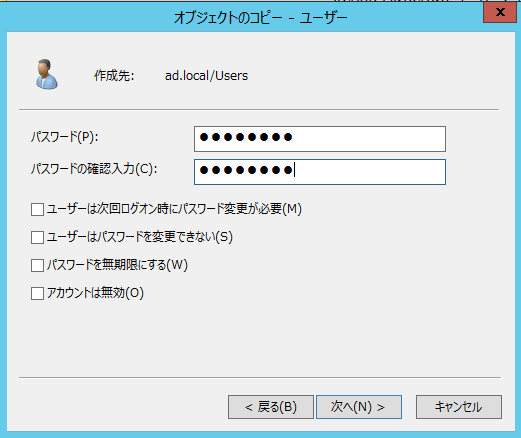The height and width of the screenshot is (438, 521).
Task: Click the separator line under ad.local/Users
Action: pos(259,109)
